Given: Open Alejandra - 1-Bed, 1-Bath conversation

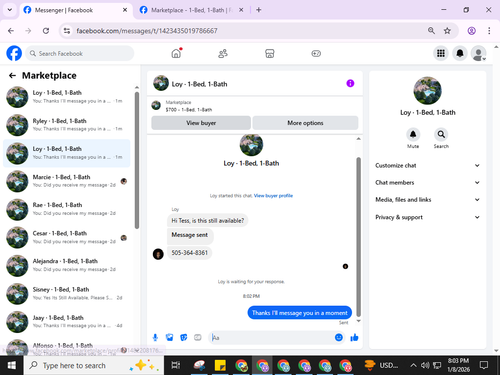Looking at the screenshot, I should point(67,265).
